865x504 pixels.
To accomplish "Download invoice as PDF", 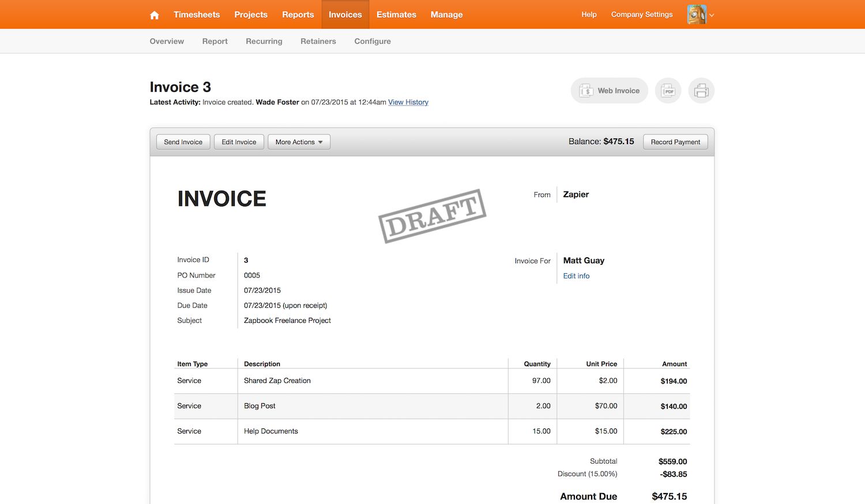I will pos(668,91).
